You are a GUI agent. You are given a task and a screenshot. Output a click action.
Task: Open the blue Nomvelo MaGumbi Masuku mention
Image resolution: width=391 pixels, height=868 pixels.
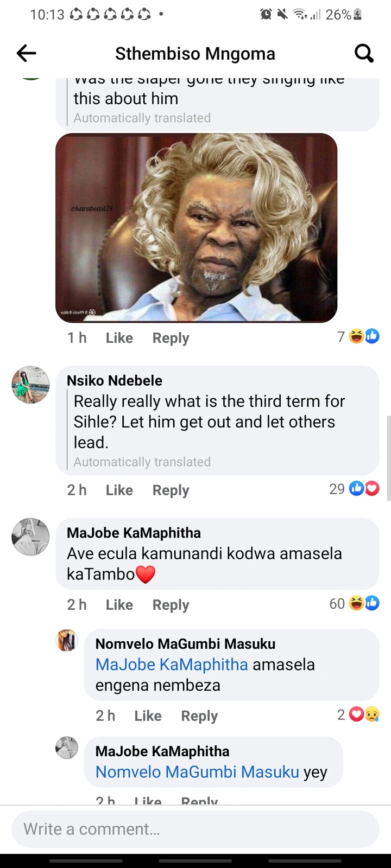(x=197, y=772)
